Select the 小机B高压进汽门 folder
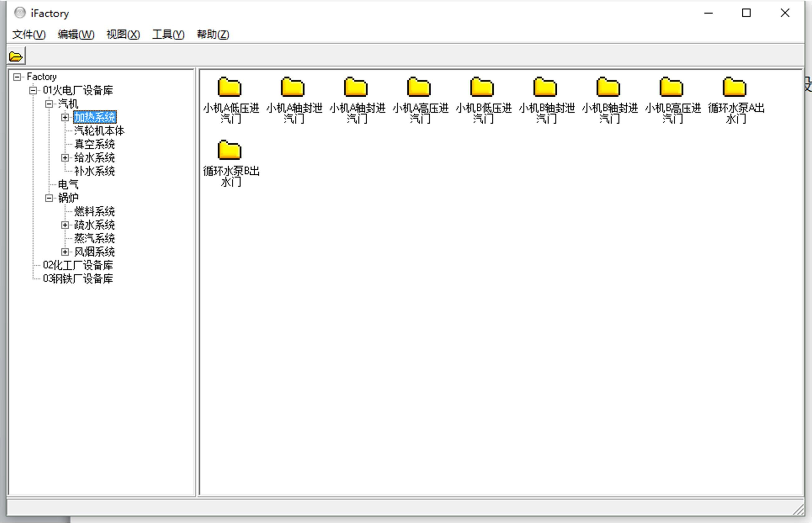 coord(671,88)
